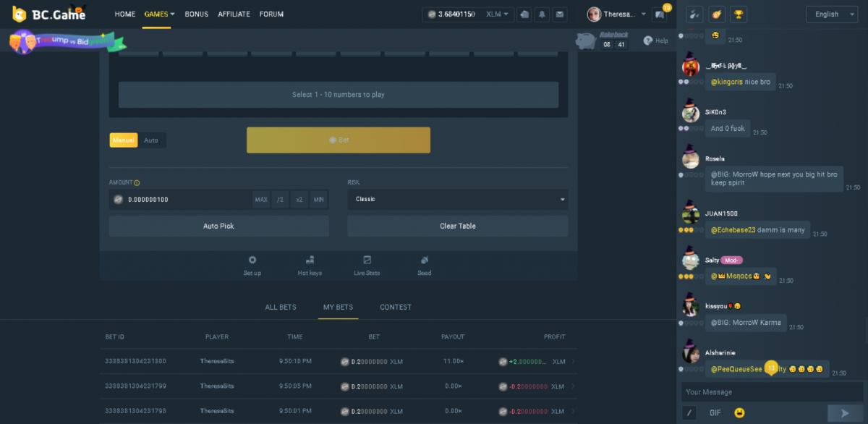Click the trophy icon in the chat header
The height and width of the screenshot is (424, 868).
[x=739, y=14]
